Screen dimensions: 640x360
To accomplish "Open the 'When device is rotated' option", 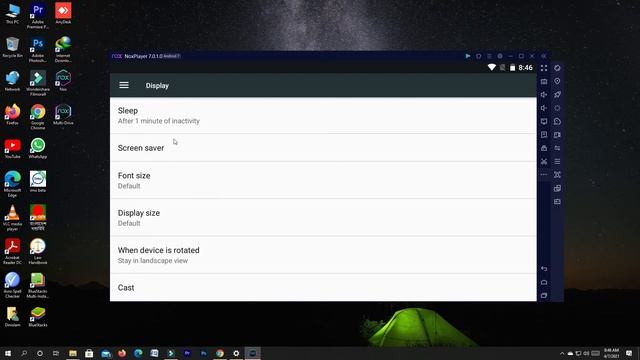I will coord(323,255).
